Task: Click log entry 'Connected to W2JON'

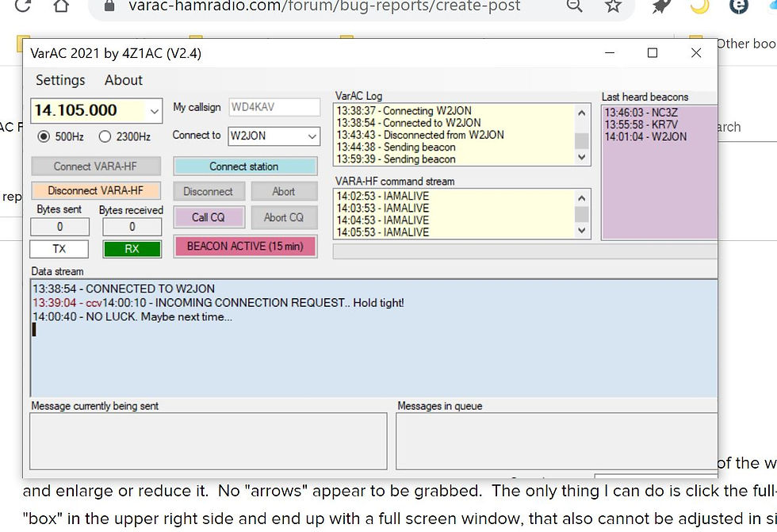Action: pyautogui.click(x=408, y=123)
